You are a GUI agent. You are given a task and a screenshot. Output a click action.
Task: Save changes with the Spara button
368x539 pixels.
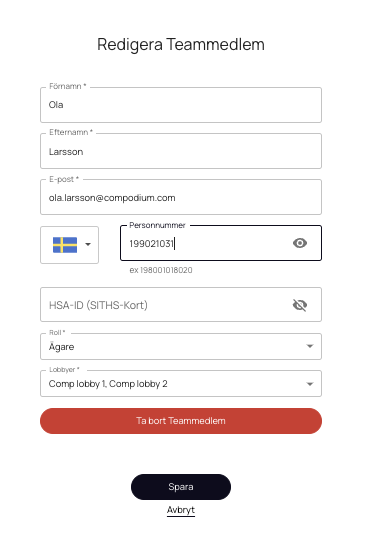(x=181, y=487)
